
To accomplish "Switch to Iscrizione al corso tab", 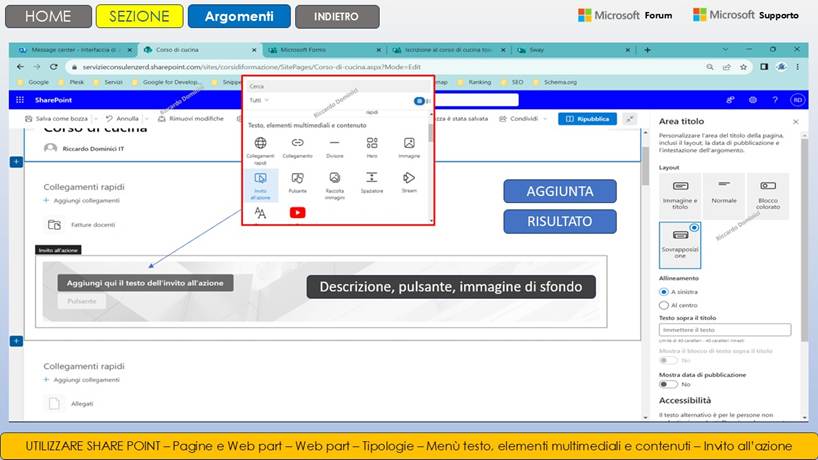I will [x=449, y=50].
